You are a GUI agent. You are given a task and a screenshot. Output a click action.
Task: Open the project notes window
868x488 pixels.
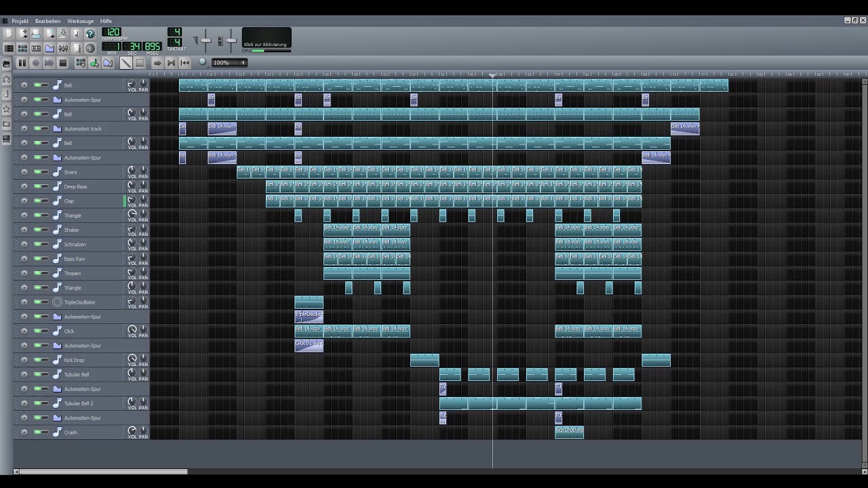point(77,48)
